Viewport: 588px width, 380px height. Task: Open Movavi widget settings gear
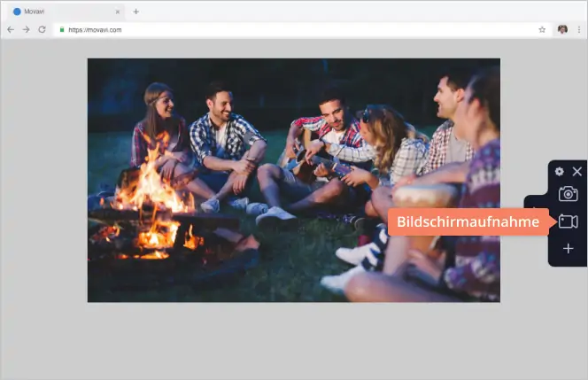click(559, 172)
